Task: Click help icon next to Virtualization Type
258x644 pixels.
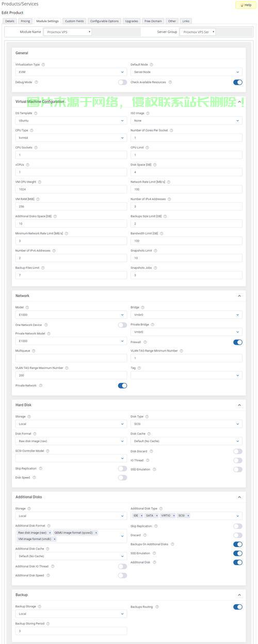Action: click(43, 65)
